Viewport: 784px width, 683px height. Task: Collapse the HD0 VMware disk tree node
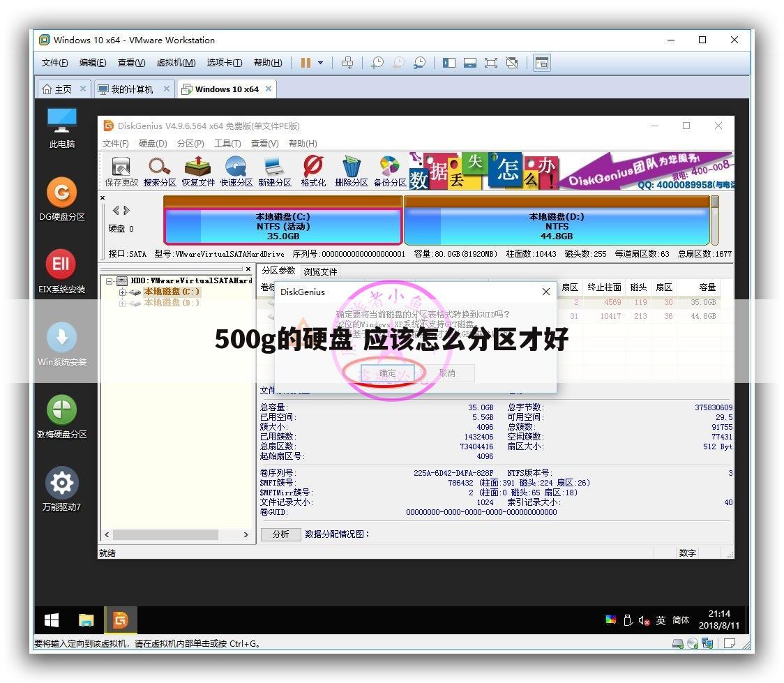point(109,281)
